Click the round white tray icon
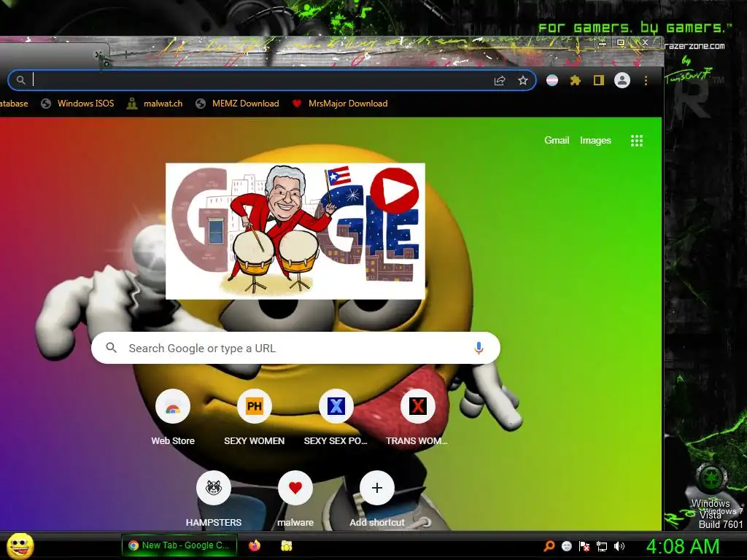The width and height of the screenshot is (747, 560). 566,546
